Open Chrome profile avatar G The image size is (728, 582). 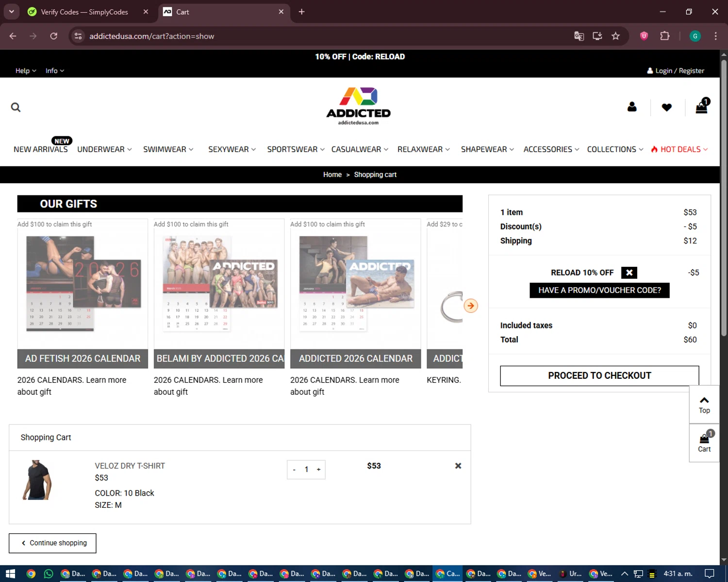[x=695, y=36]
